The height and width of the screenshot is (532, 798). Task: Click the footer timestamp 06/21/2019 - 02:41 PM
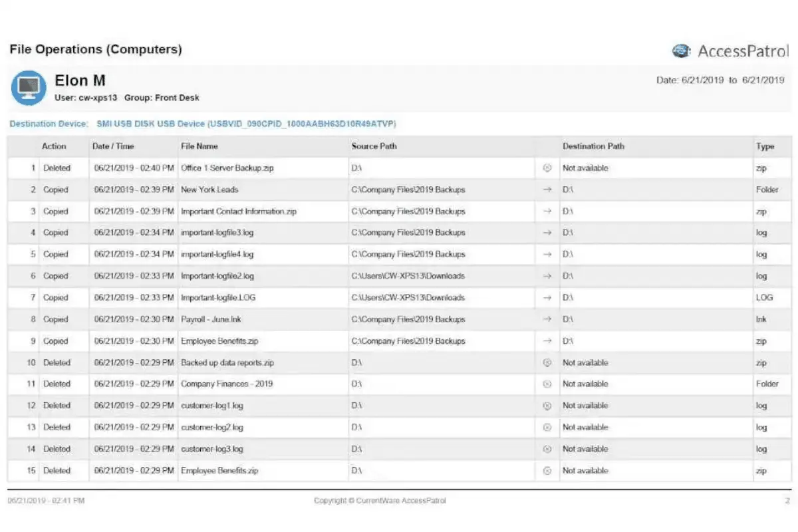click(x=46, y=501)
